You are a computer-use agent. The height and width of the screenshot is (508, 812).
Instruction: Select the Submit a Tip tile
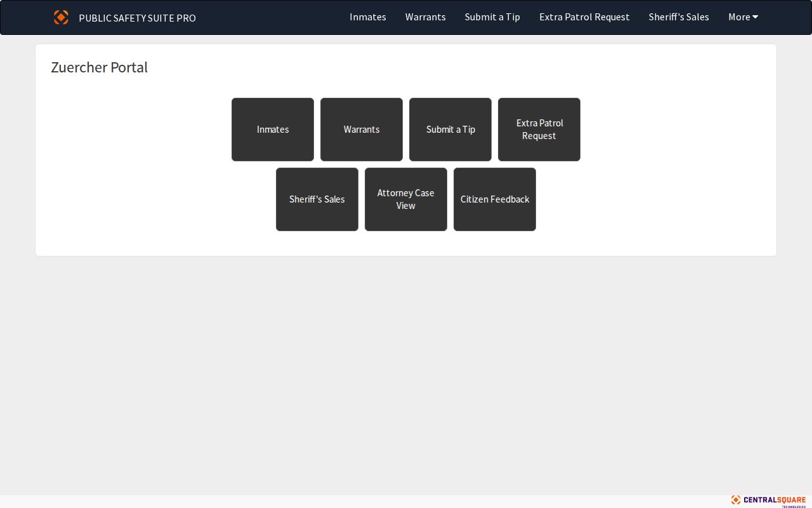(450, 130)
